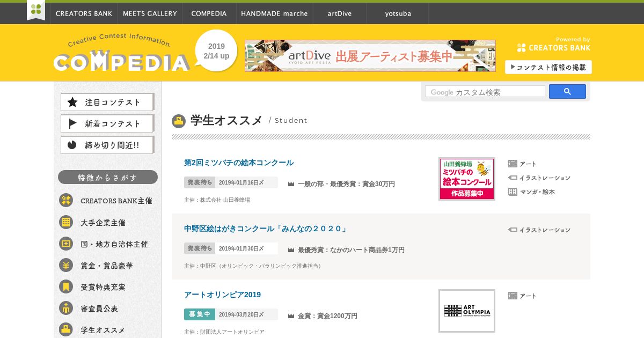Click the clover bookmark logo icon
This screenshot has width=644, height=338.
(x=36, y=10)
